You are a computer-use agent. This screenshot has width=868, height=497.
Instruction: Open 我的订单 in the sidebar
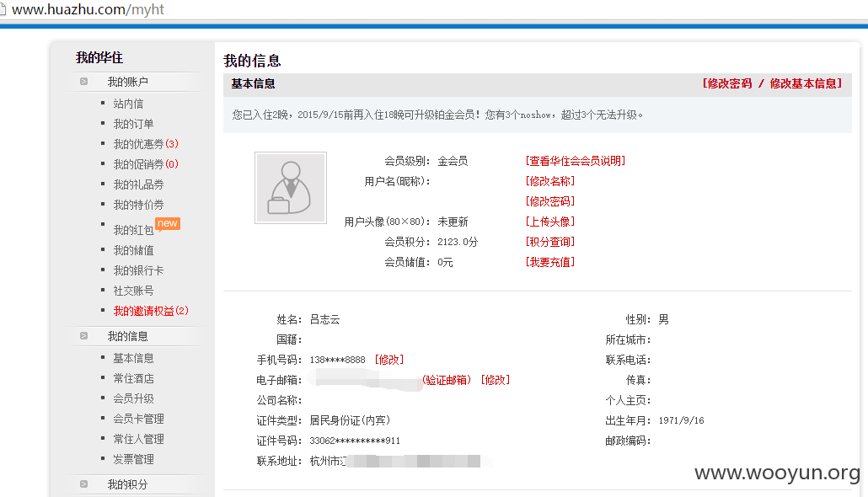click(133, 124)
